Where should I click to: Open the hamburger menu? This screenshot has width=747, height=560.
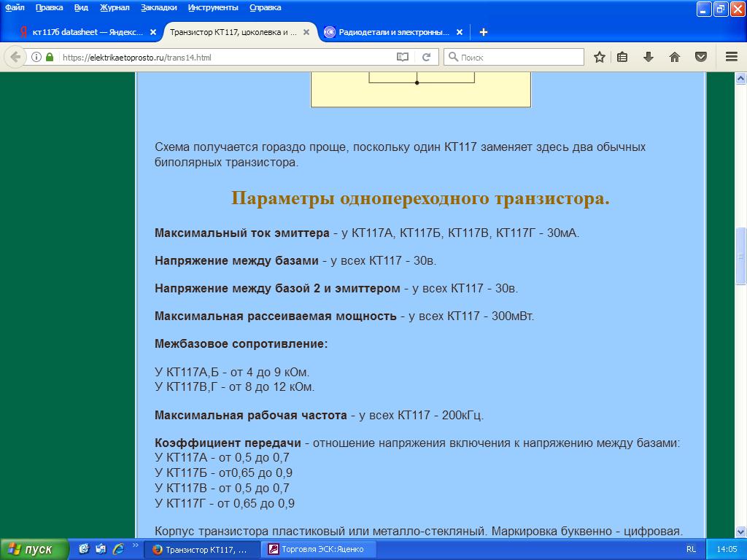click(x=731, y=57)
